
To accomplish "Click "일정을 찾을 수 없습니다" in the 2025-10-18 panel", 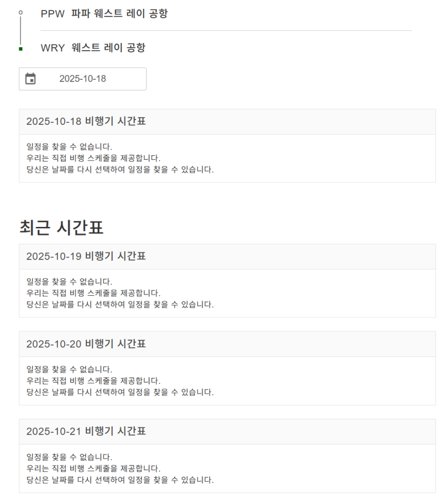I will tap(69, 146).
